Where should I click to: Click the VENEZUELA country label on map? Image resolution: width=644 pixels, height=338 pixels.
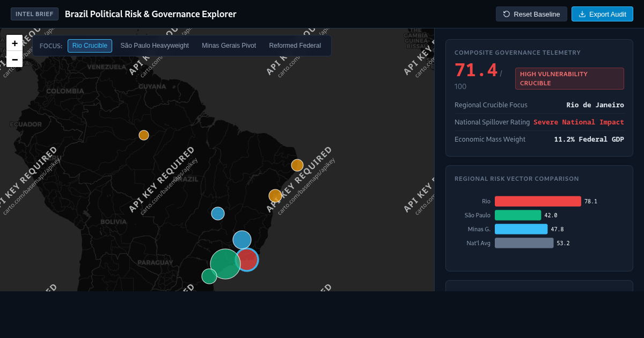[107, 67]
